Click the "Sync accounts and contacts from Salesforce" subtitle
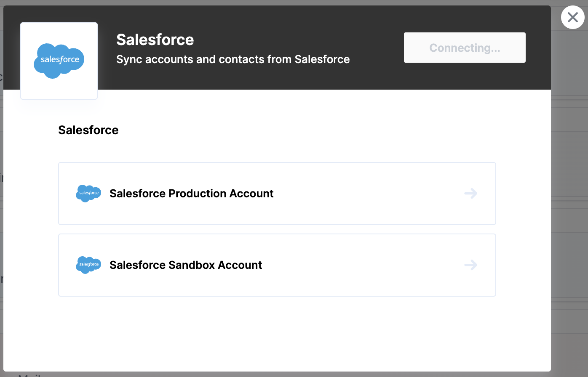Image resolution: width=588 pixels, height=377 pixels. click(x=233, y=59)
